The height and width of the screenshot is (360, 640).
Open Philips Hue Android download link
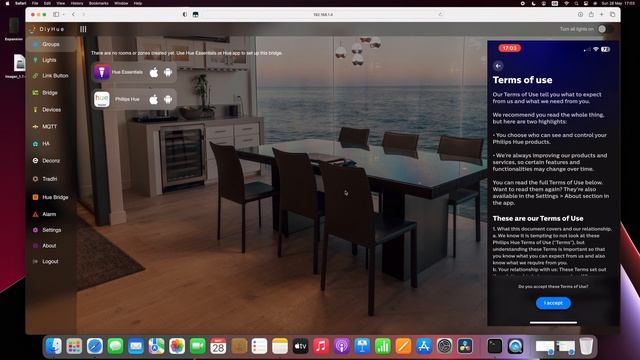pyautogui.click(x=168, y=99)
